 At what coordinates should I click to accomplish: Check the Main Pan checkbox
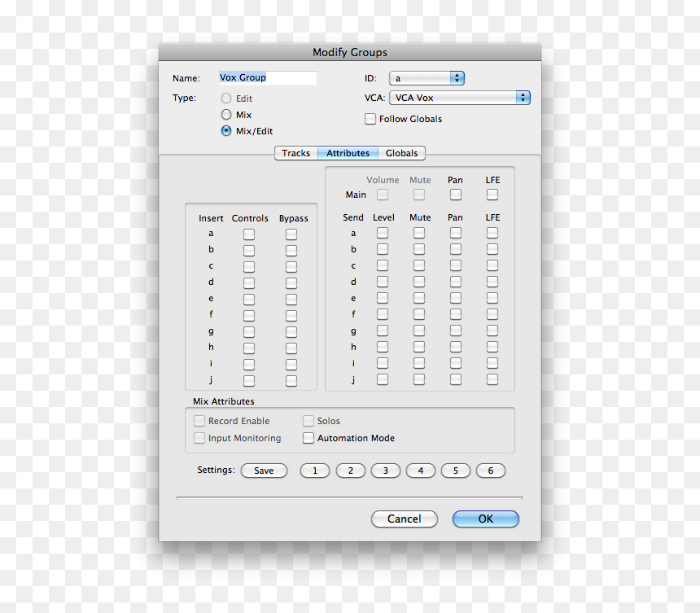tap(455, 195)
